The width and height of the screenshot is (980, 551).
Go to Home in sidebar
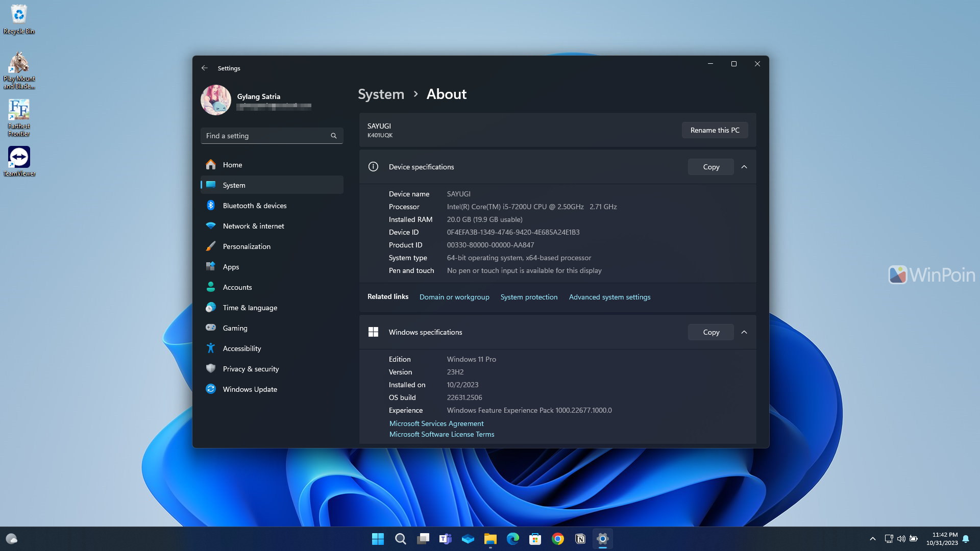tap(232, 165)
